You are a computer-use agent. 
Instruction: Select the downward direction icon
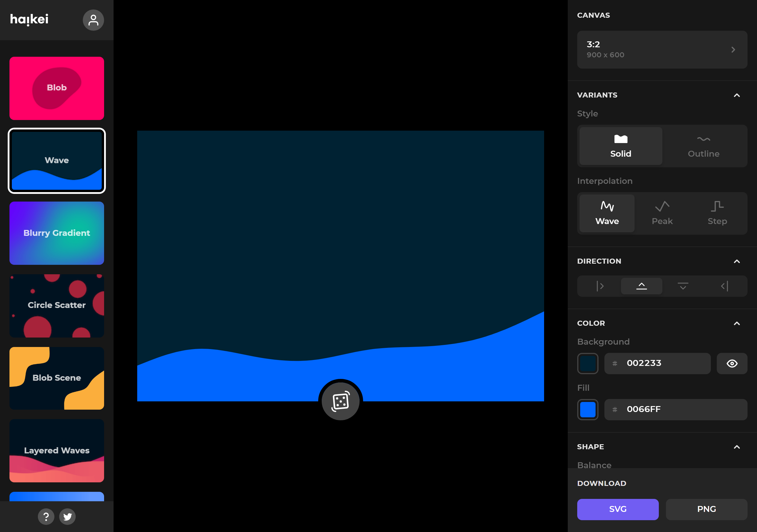[683, 286]
